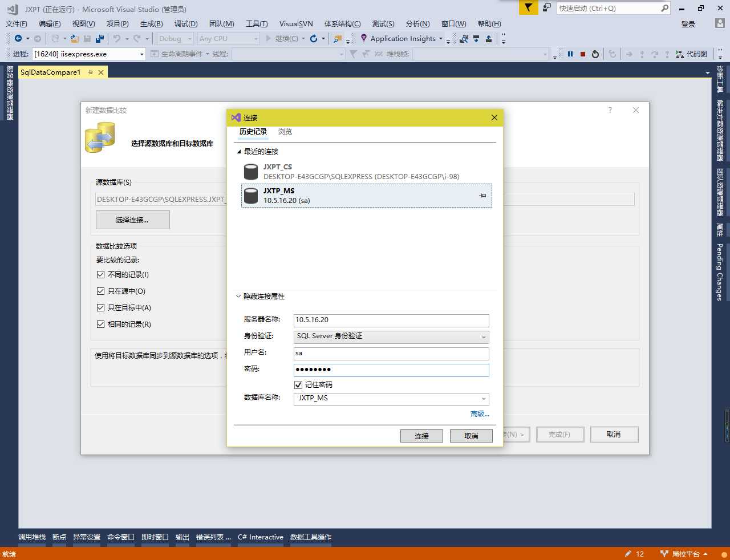The width and height of the screenshot is (730, 560).
Task: Close the SqlDataCompare1 tab
Action: coord(101,72)
